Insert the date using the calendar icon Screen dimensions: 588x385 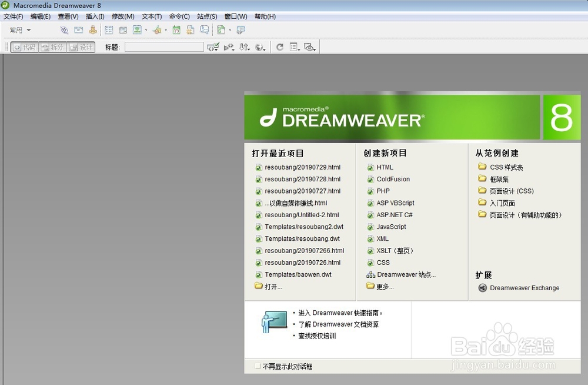176,30
